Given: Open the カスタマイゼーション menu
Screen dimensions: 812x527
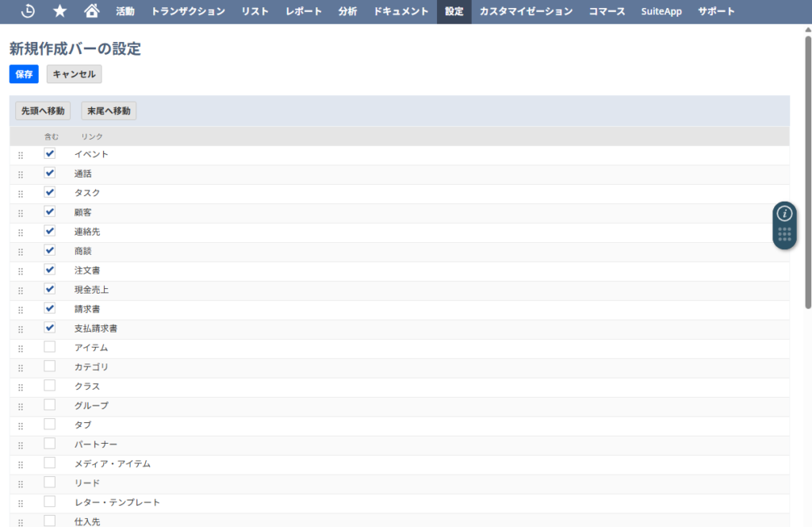Looking at the screenshot, I should [x=526, y=11].
